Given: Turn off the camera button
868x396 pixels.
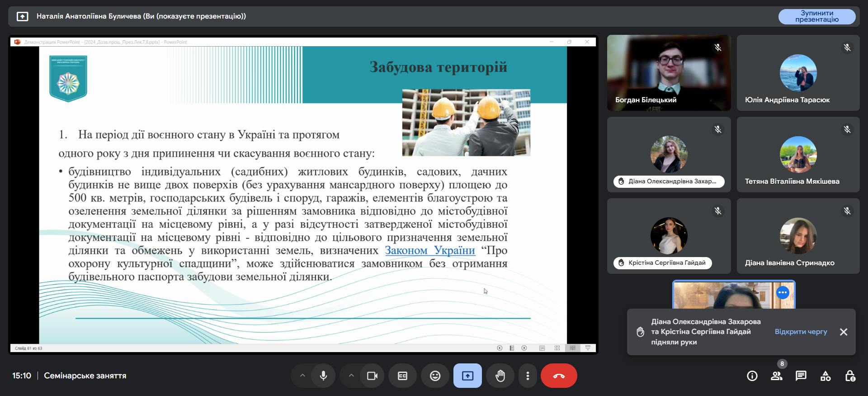Looking at the screenshot, I should pos(372,376).
